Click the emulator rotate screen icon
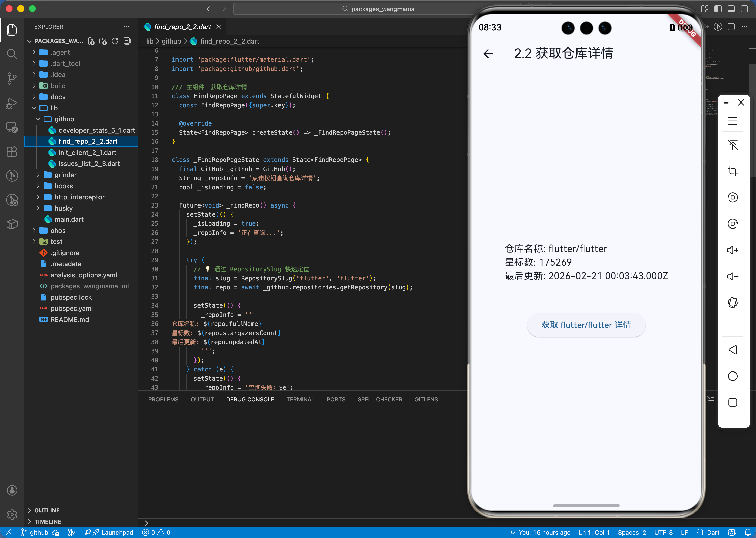 click(x=732, y=303)
